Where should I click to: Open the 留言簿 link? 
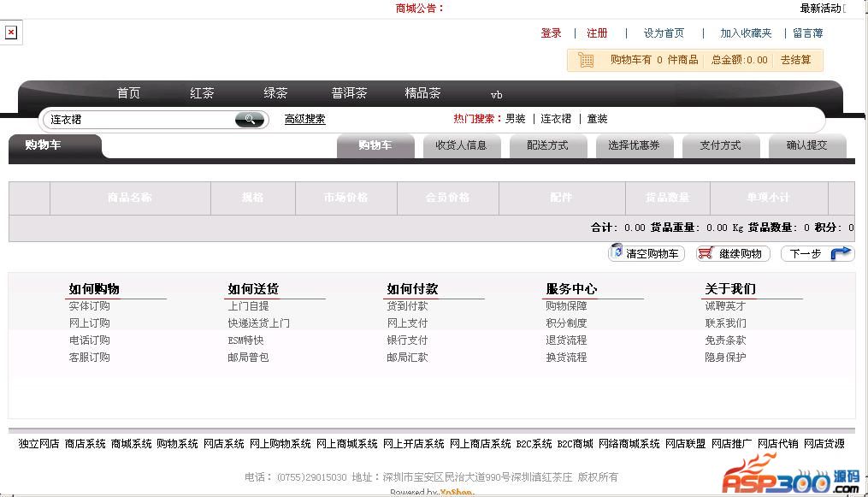click(x=807, y=33)
